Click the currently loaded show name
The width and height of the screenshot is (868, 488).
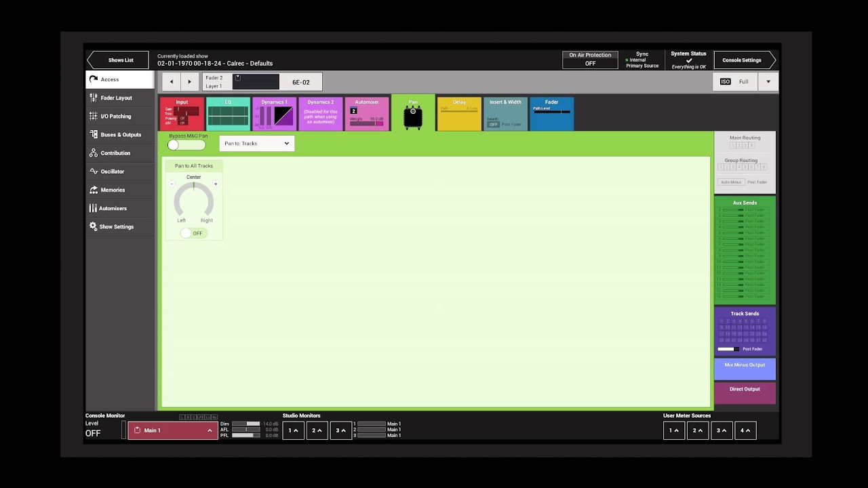click(215, 64)
